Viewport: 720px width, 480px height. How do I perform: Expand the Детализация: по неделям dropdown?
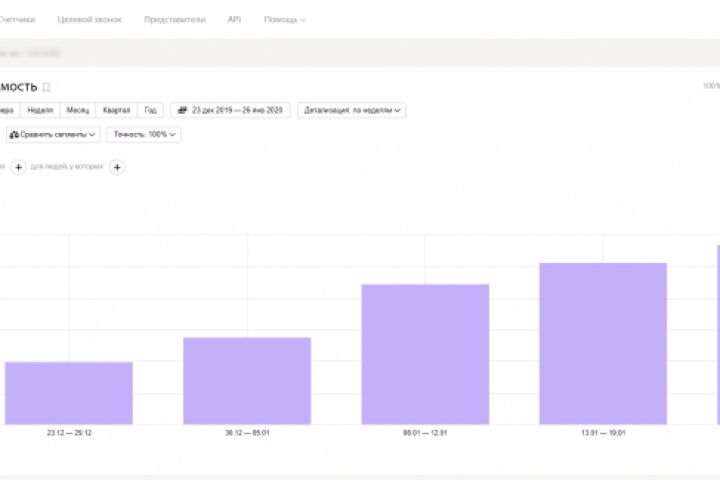pyautogui.click(x=352, y=110)
